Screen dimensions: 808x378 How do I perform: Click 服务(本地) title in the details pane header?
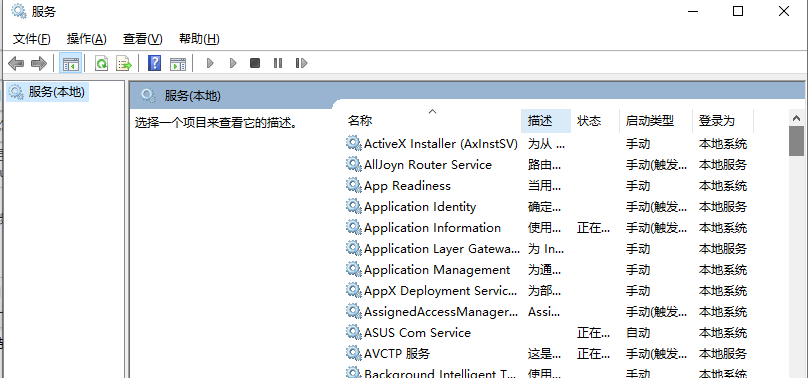(x=193, y=95)
